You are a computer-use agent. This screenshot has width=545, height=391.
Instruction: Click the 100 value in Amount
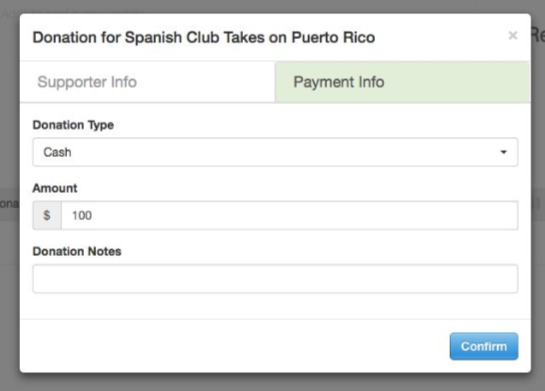coord(82,215)
